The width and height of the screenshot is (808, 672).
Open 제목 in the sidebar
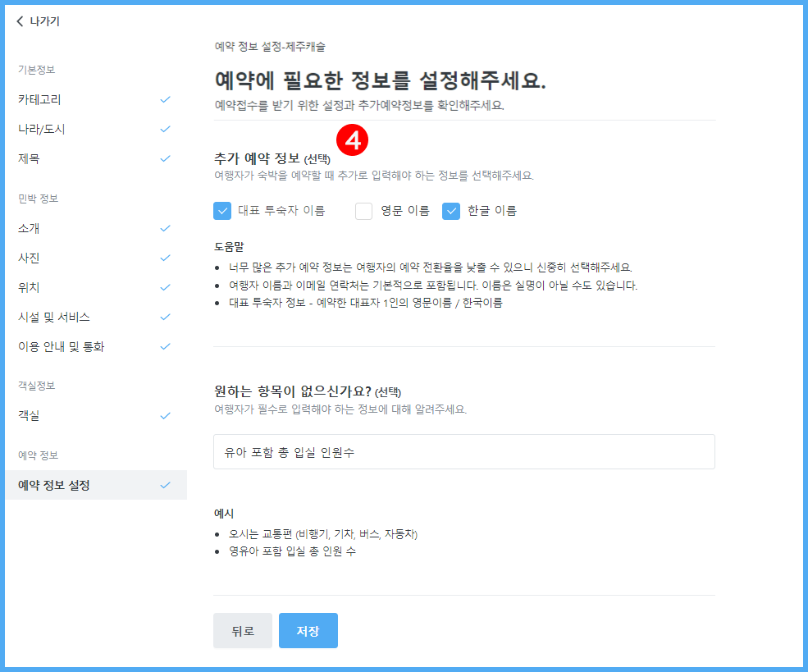[x=29, y=158]
